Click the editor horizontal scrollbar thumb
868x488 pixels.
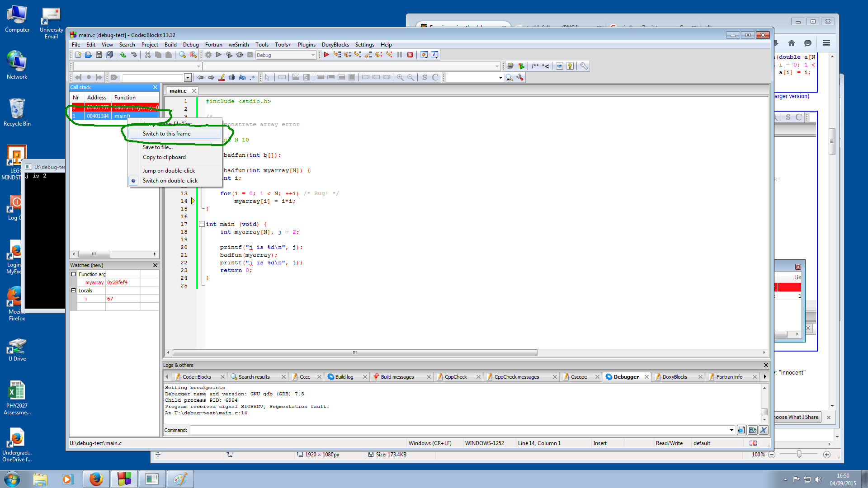pos(355,352)
